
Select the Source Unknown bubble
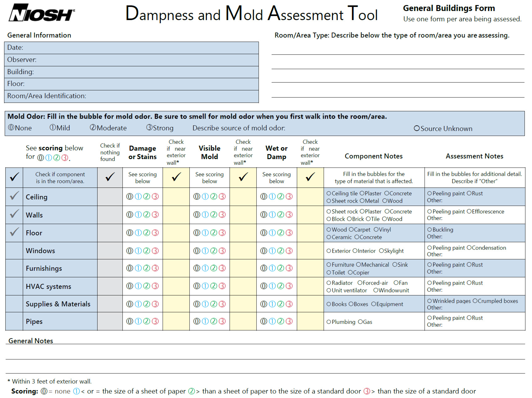pos(417,128)
